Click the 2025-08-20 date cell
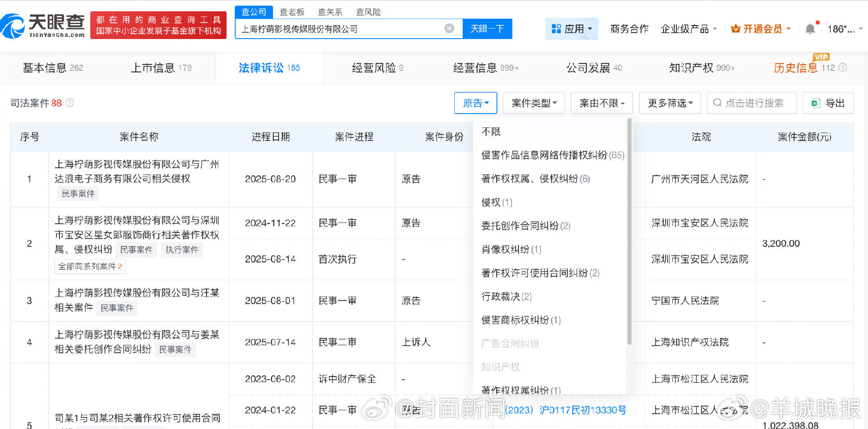The image size is (868, 429). coord(270,179)
